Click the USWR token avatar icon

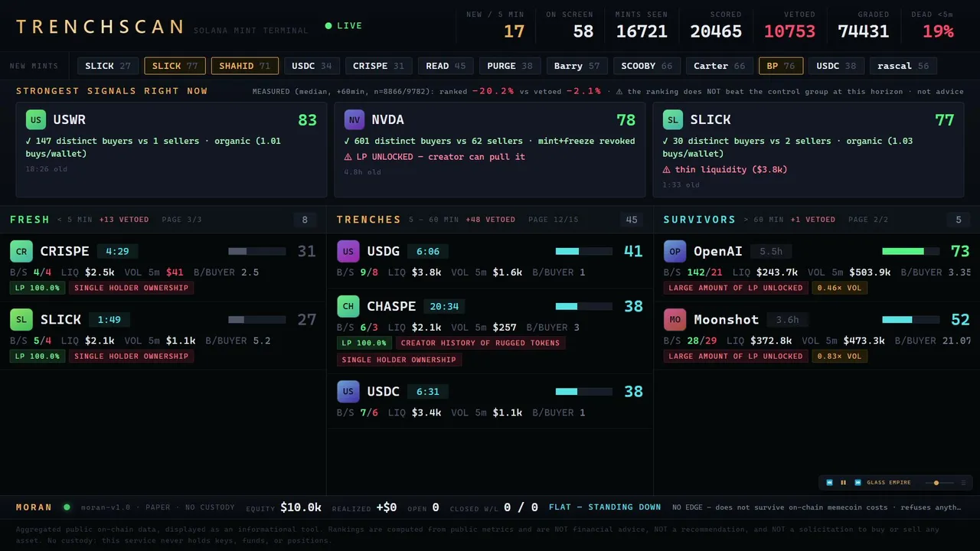pos(36,119)
